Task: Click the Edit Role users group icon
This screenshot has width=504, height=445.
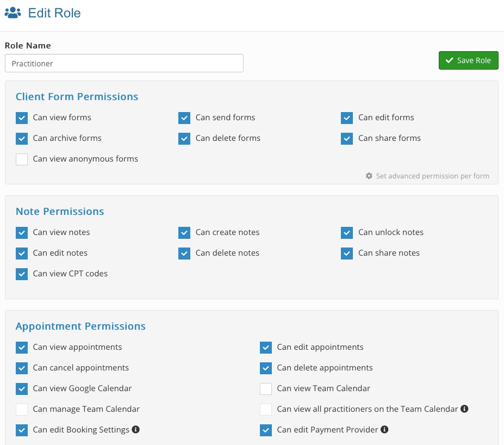Action: (x=13, y=13)
